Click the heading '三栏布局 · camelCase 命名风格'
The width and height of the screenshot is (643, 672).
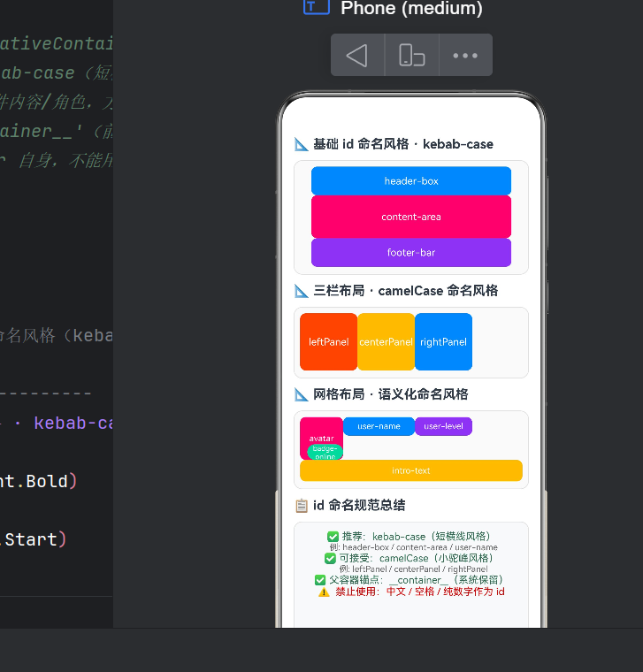click(x=405, y=291)
